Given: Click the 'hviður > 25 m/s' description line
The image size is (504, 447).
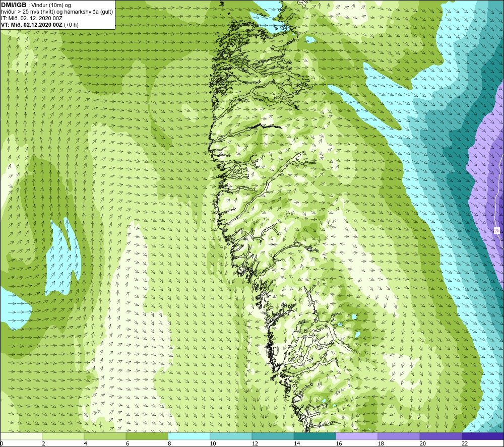Looking at the screenshot, I should pyautogui.click(x=57, y=12).
